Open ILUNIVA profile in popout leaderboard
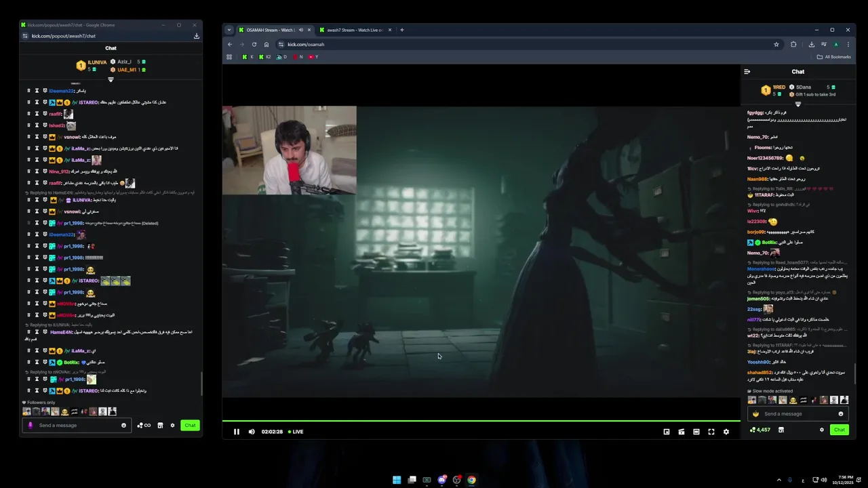 (97, 62)
